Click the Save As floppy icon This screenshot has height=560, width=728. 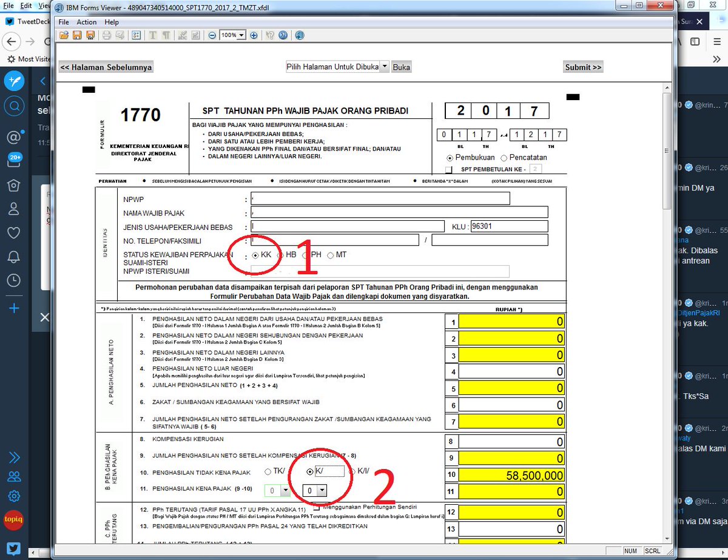coord(90,35)
